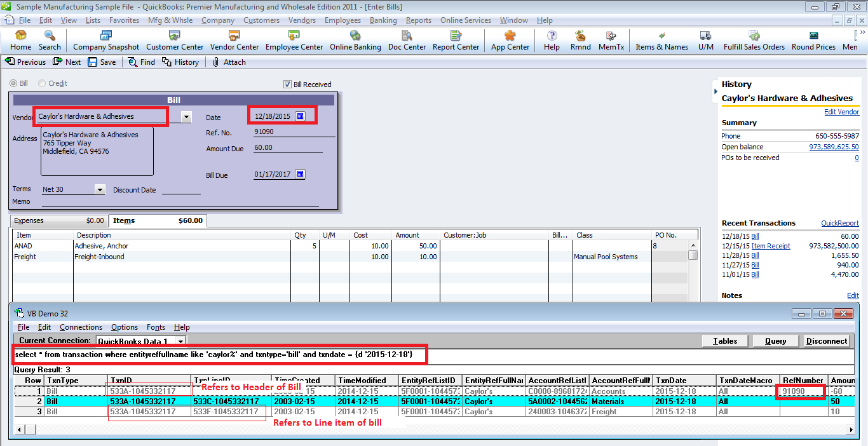The height and width of the screenshot is (446, 868).
Task: Open the Vendor Center
Action: 234,41
